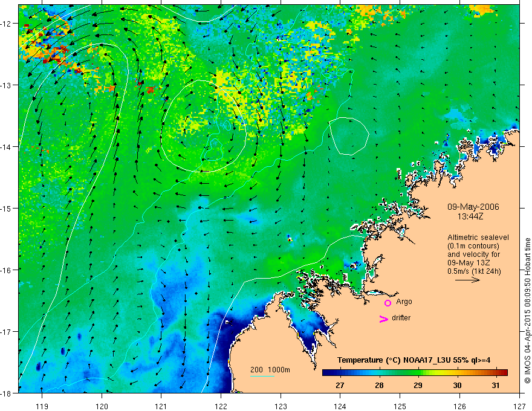Screen dimensions: 532x411
Task: Click the magenta Argo circle legend marker
Action: coord(388,303)
